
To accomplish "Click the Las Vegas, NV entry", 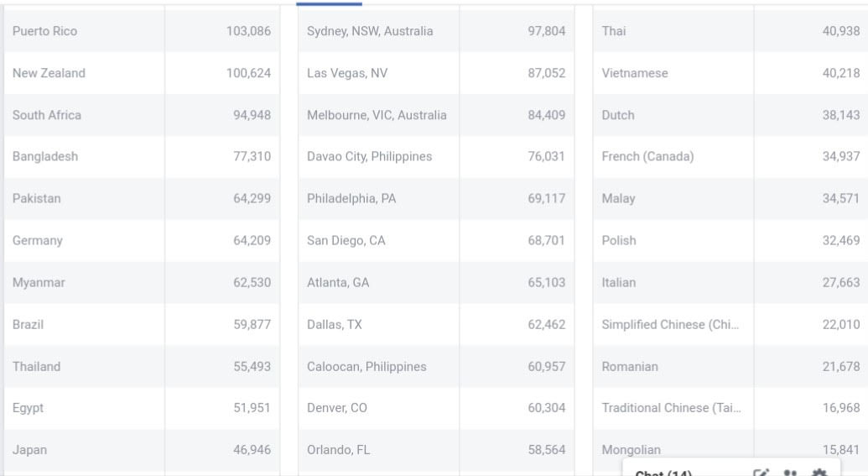I will [x=347, y=73].
